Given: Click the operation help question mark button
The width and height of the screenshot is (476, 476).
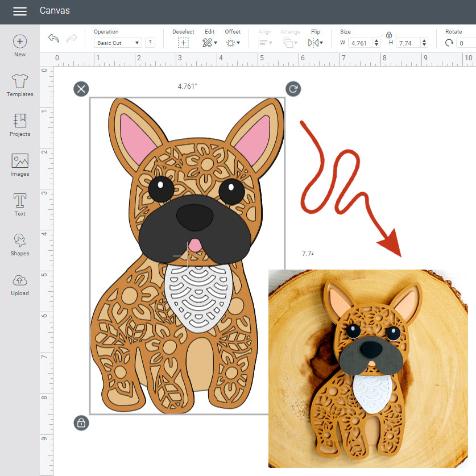Looking at the screenshot, I should [x=150, y=43].
